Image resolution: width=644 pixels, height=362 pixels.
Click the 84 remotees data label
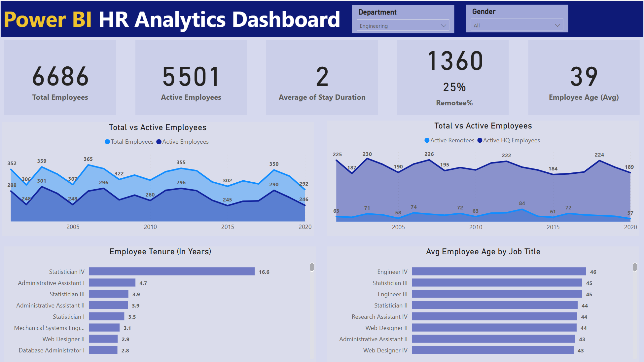[522, 203]
